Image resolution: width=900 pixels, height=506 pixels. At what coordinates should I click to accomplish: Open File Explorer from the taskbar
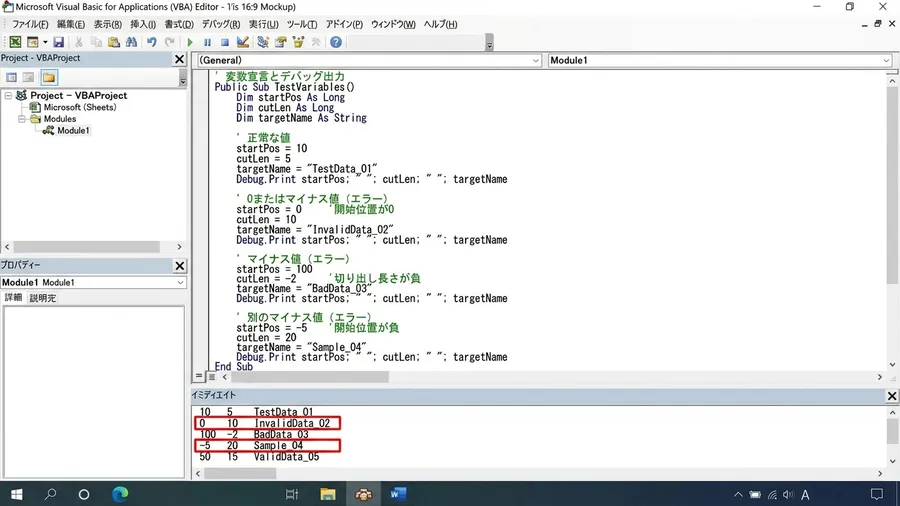click(328, 494)
